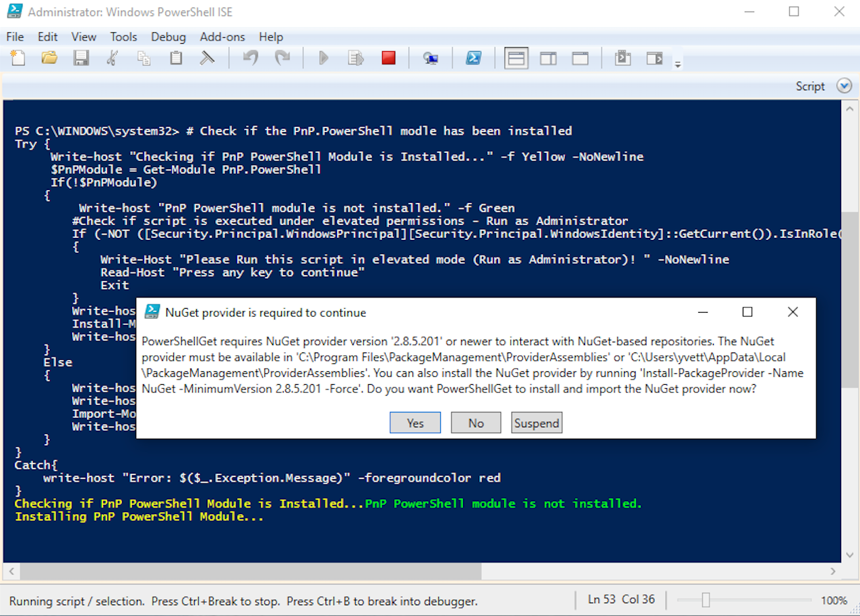Open the Tools menu
The height and width of the screenshot is (616, 860).
[x=123, y=37]
